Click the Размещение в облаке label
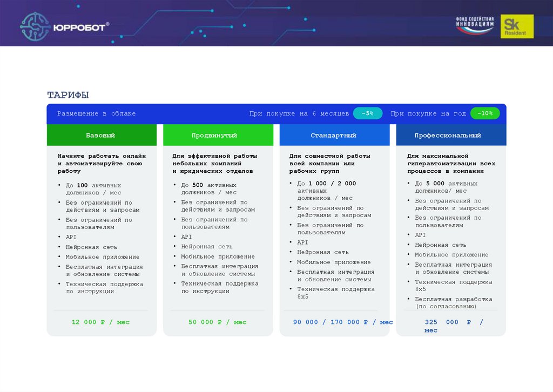 coord(96,113)
